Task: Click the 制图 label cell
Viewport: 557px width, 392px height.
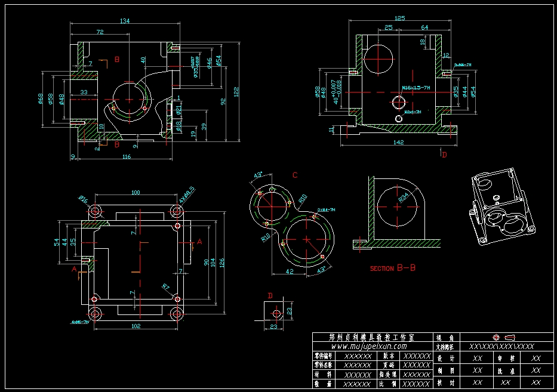Action: click(x=446, y=371)
